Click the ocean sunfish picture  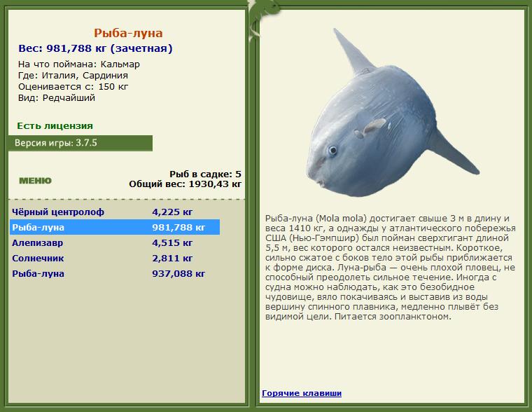point(393,113)
